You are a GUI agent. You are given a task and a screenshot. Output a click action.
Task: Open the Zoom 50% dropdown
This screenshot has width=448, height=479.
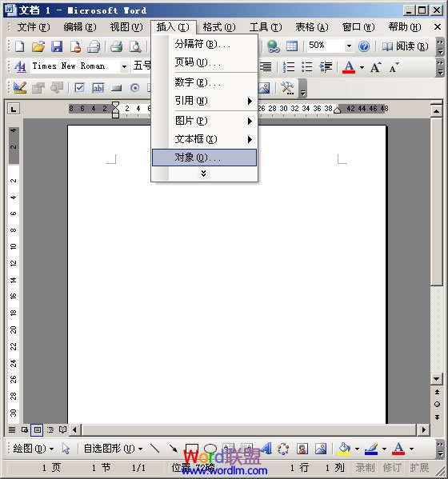349,46
